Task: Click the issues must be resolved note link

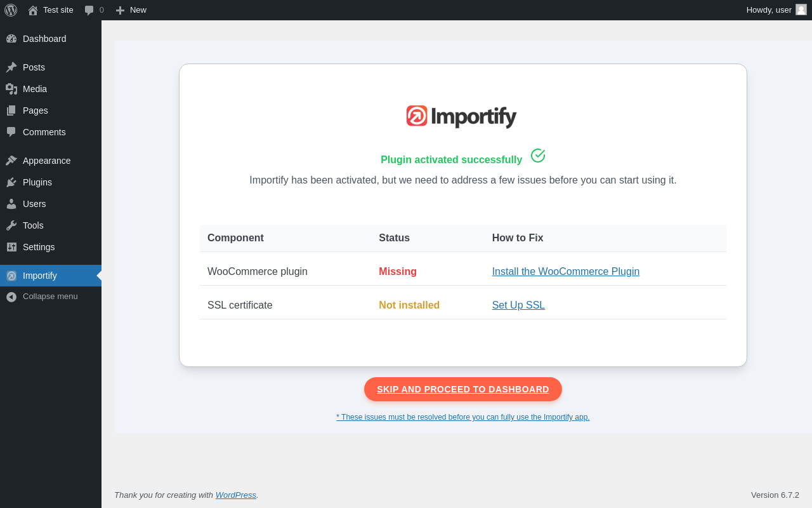Action: coord(463,417)
